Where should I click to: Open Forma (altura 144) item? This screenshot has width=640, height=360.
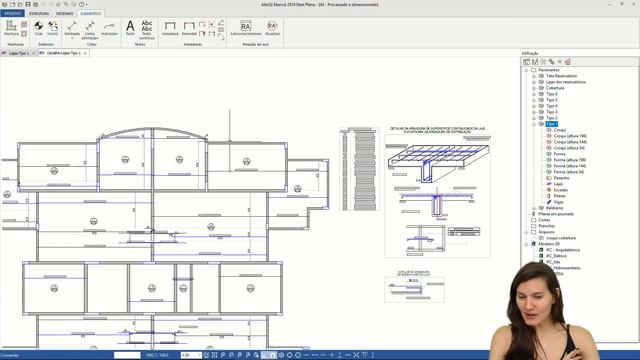(569, 166)
